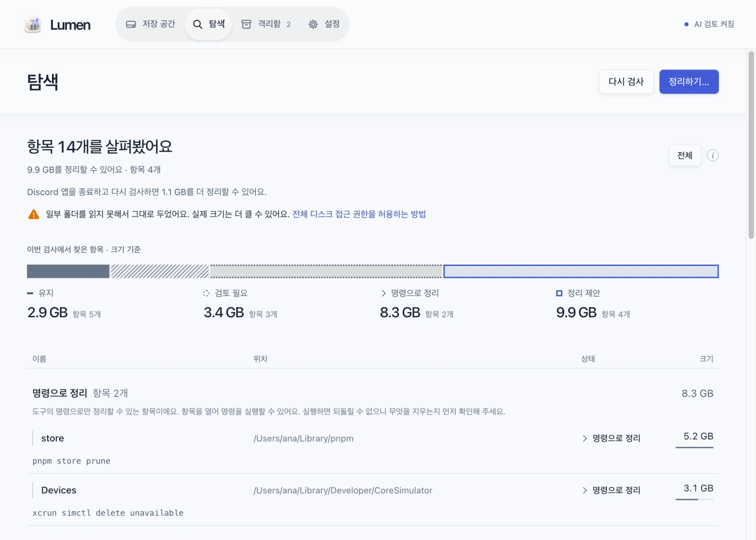Click the magnifier search icon in nav
This screenshot has height=540, width=756.
click(198, 24)
